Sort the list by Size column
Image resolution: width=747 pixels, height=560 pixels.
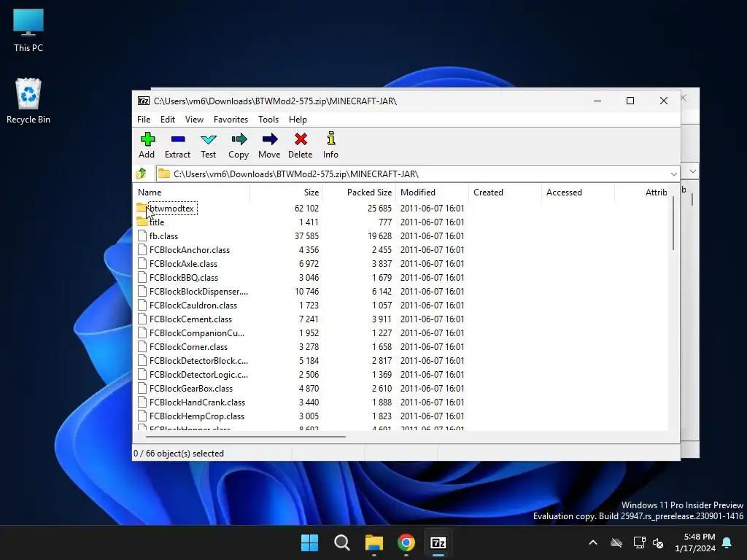coord(286,192)
